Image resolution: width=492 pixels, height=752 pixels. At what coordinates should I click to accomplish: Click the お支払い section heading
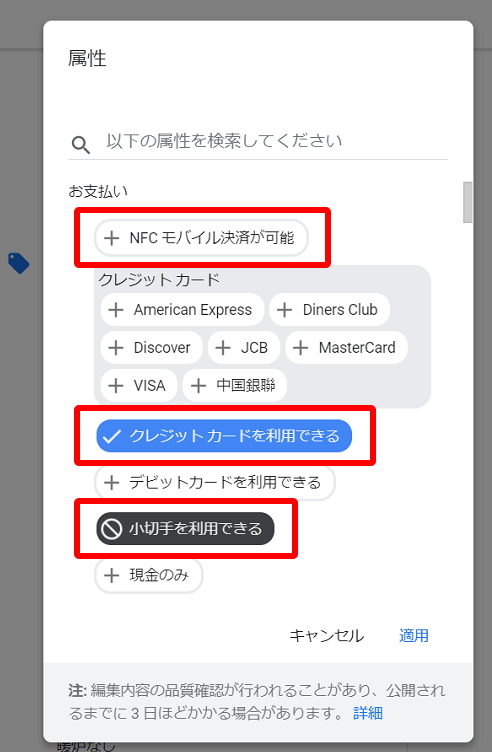98,191
